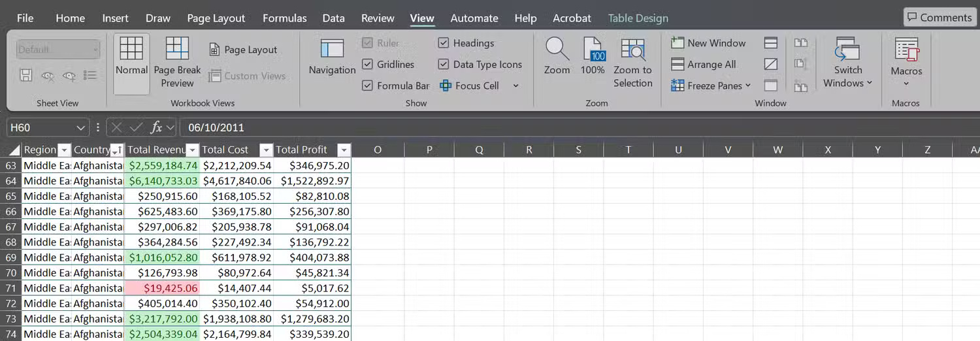The image size is (980, 341).
Task: Open the Formulas ribbon tab
Action: 284,18
